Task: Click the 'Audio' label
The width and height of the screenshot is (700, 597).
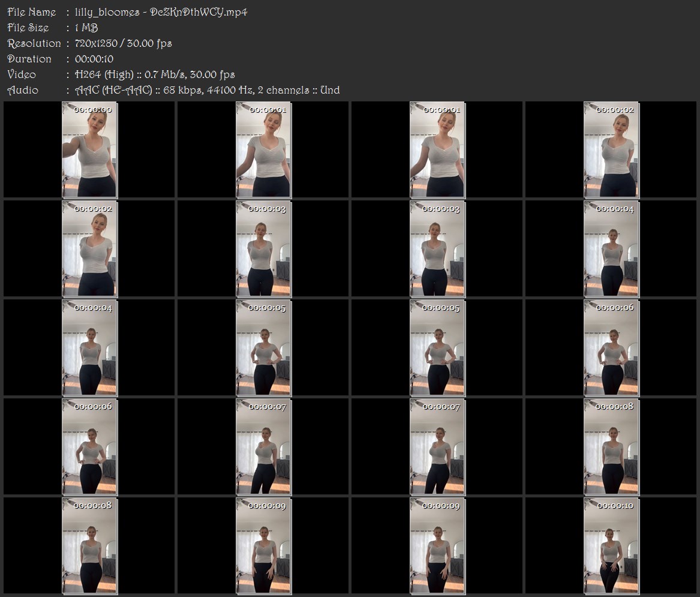Action: click(23, 90)
